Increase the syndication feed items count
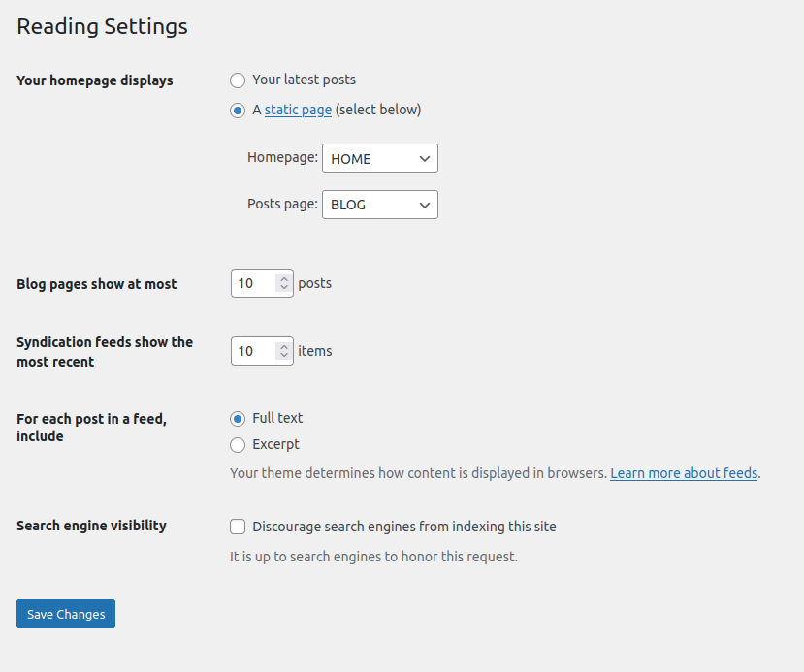This screenshot has height=672, width=804. (x=284, y=346)
